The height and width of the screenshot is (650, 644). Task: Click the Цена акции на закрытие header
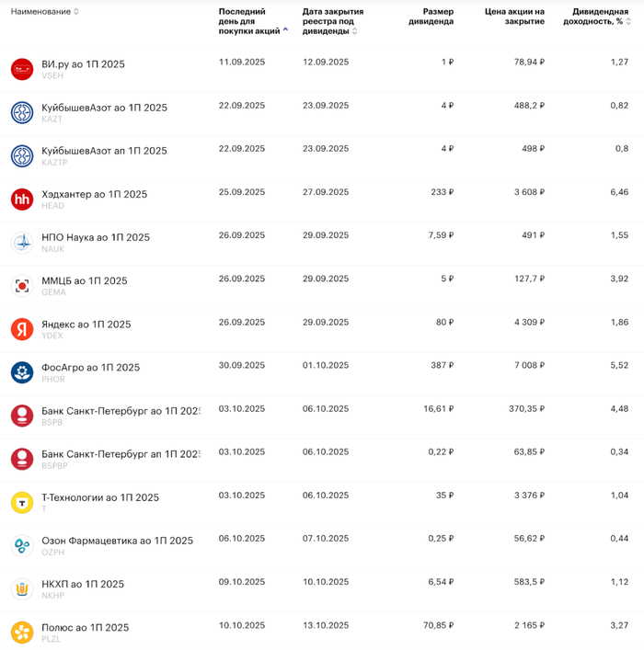pyautogui.click(x=514, y=17)
